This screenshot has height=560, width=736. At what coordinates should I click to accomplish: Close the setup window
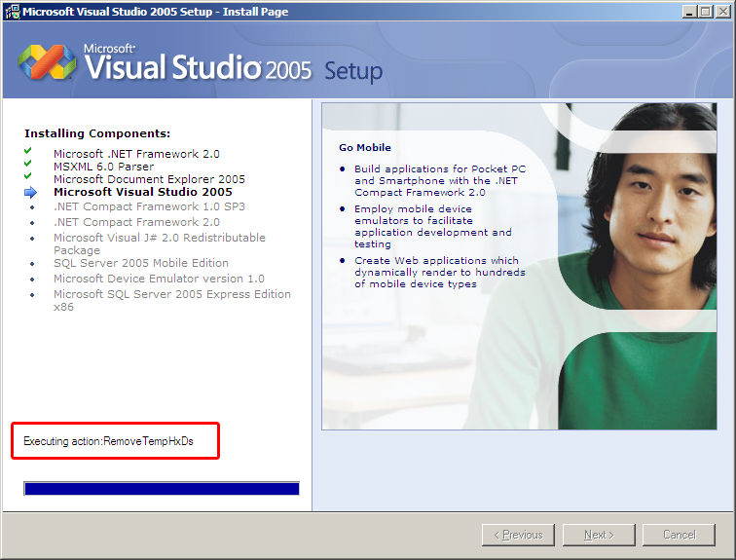pos(722,12)
